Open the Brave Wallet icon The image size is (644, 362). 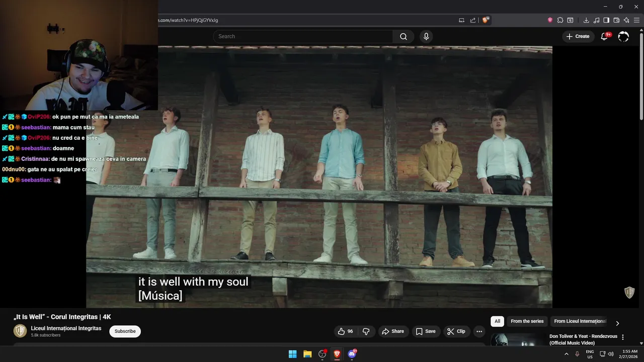616,20
